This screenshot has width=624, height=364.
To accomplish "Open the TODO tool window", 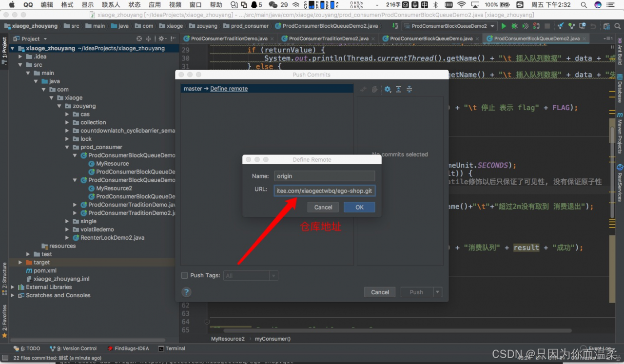I will pos(27,348).
